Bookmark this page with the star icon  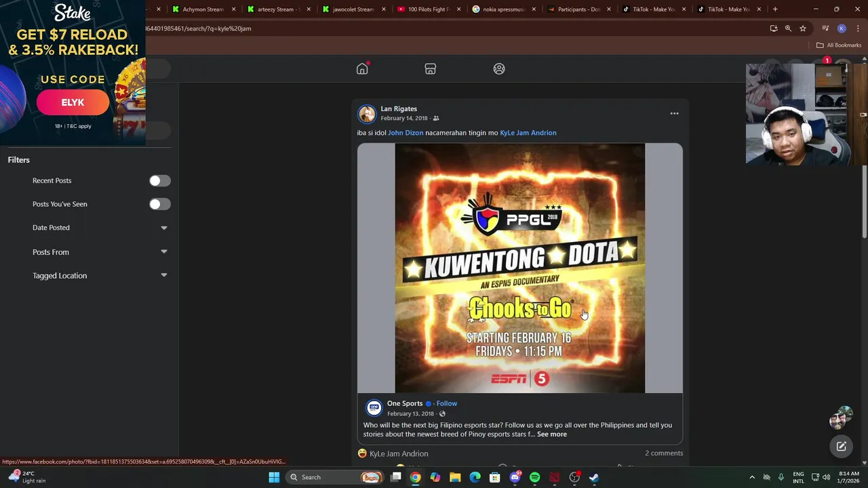coord(803,28)
